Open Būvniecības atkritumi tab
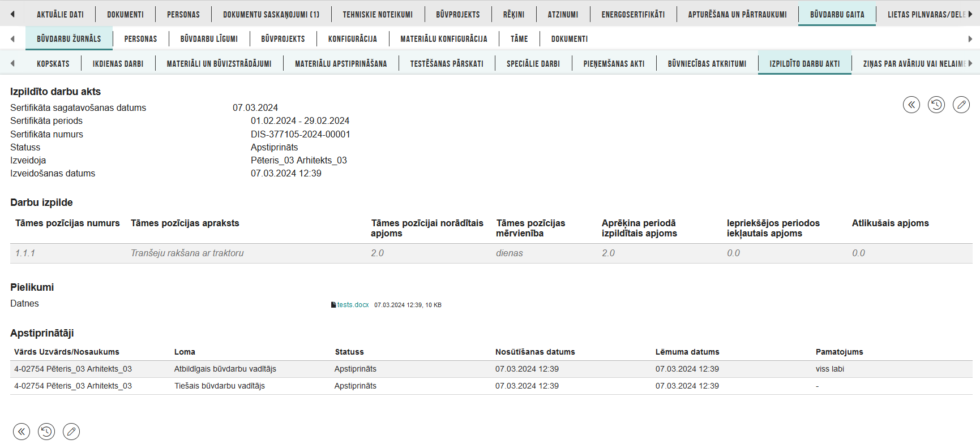980x444 pixels. tap(707, 63)
